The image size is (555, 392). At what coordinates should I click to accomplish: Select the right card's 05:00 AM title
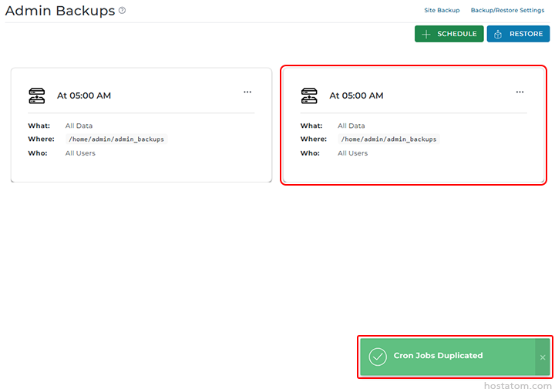[x=356, y=96]
